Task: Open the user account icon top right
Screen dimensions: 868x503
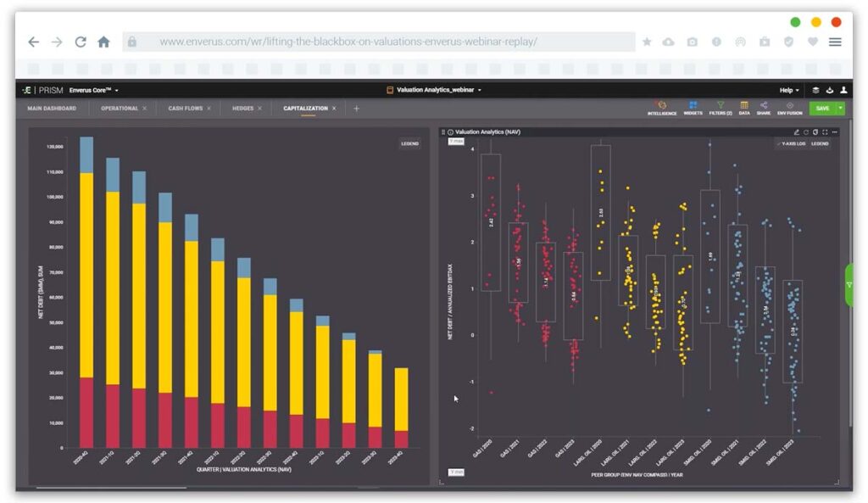Action: pyautogui.click(x=843, y=90)
